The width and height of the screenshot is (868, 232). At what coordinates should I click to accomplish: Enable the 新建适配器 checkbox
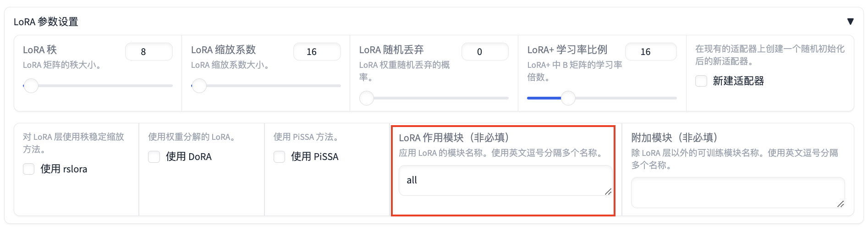pos(701,81)
